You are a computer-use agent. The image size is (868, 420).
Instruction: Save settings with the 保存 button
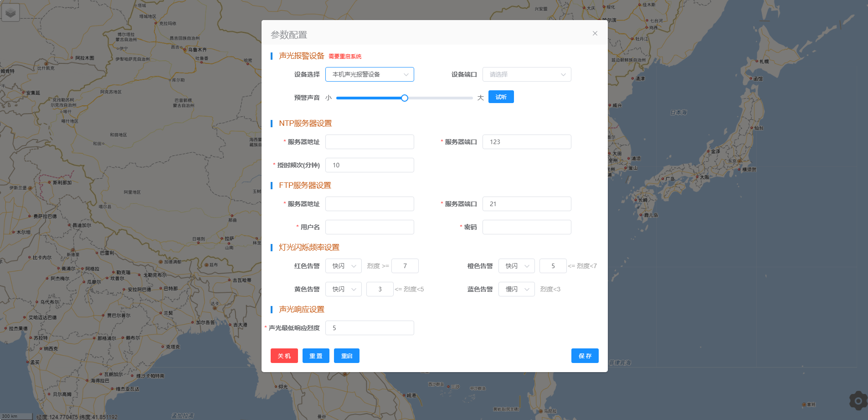tap(585, 356)
